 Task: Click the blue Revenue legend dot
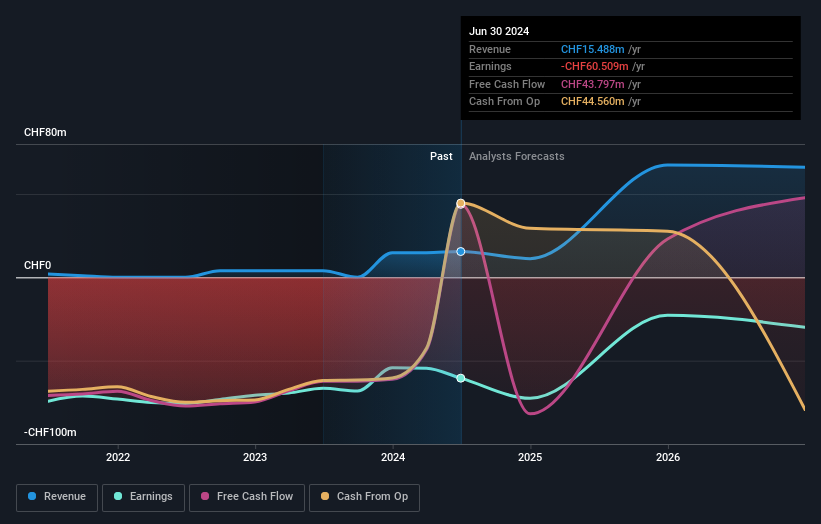click(x=32, y=496)
